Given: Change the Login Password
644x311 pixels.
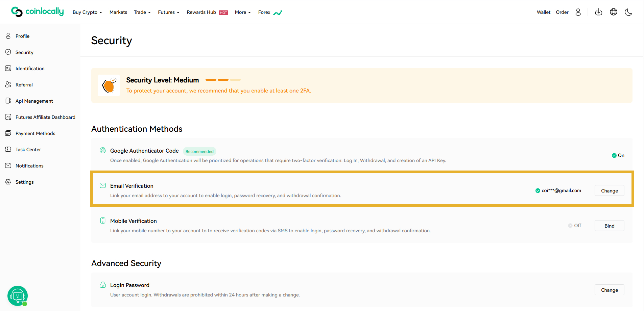Looking at the screenshot, I should pyautogui.click(x=610, y=290).
